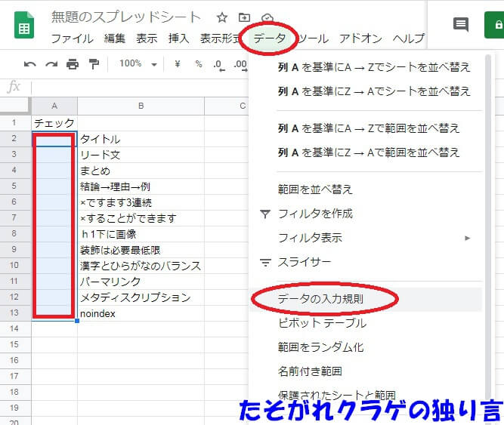The height and width of the screenshot is (425, 504).
Task: Click cell containing 装飾は必要最低限
Action: point(141,250)
